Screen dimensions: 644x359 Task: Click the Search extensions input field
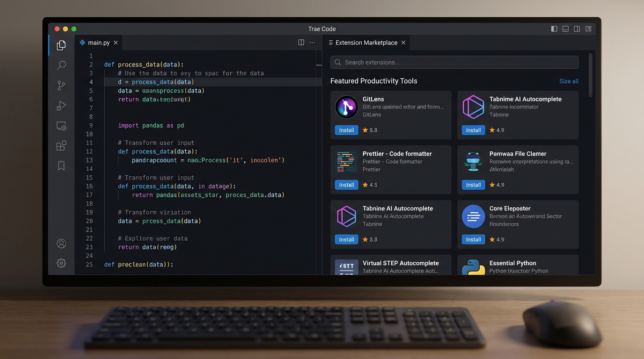click(454, 62)
